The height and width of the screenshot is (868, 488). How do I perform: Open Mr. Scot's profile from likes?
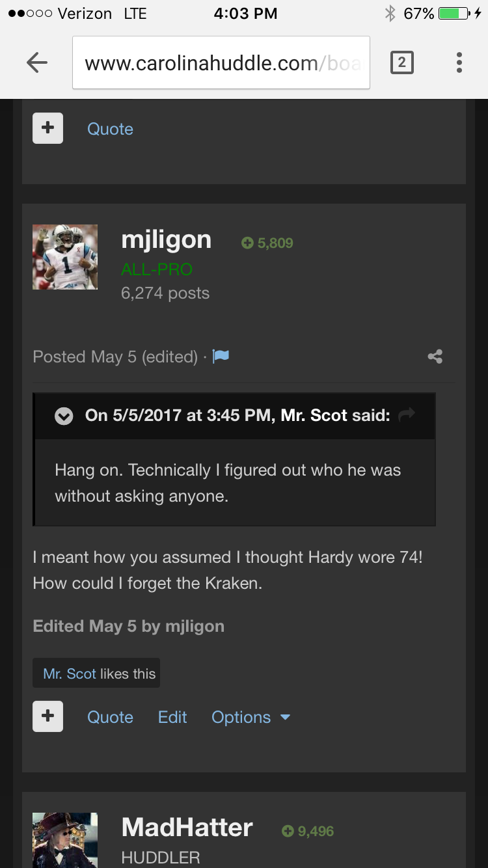[70, 674]
